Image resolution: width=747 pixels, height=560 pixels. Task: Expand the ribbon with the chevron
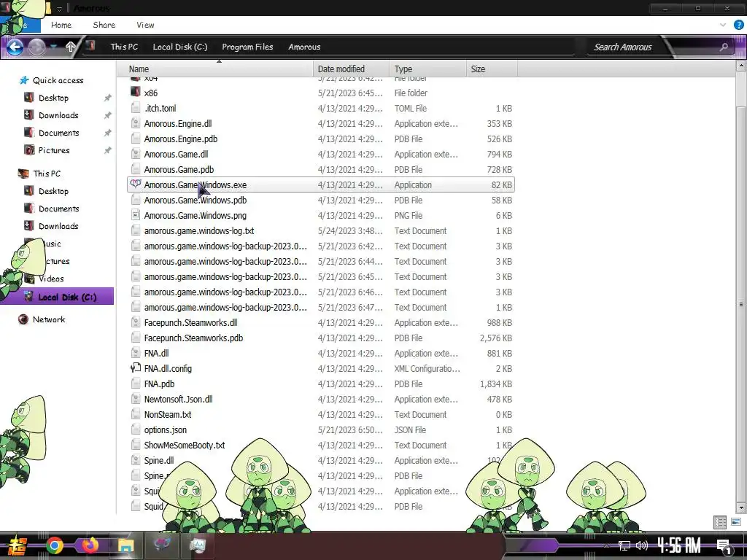[723, 25]
